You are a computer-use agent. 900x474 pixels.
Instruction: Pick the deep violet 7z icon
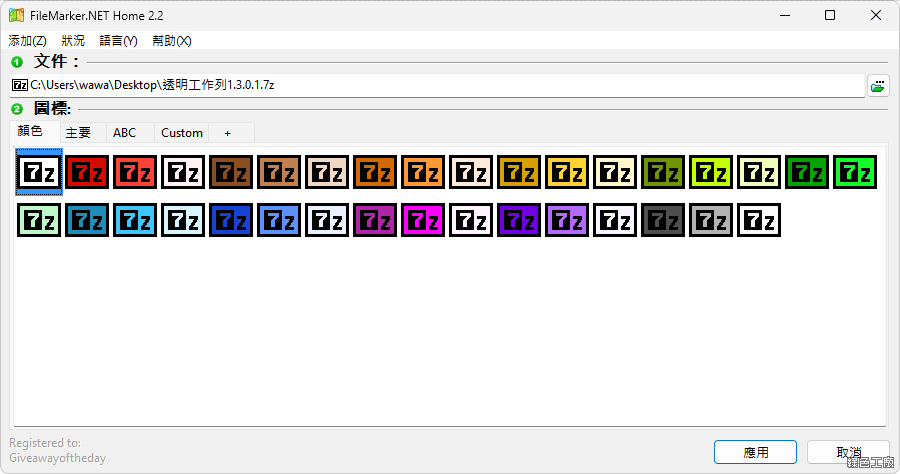click(x=519, y=220)
